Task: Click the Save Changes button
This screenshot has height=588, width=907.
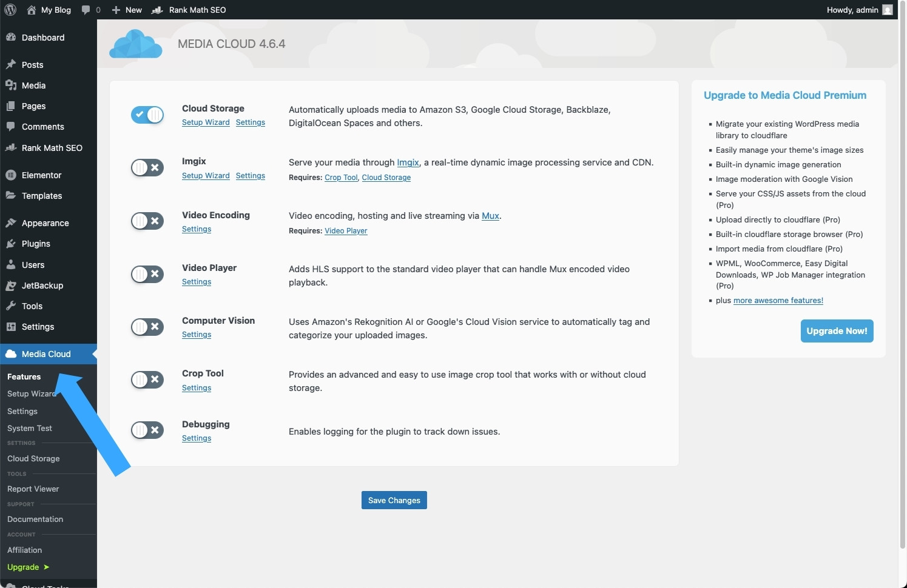Action: coord(394,500)
